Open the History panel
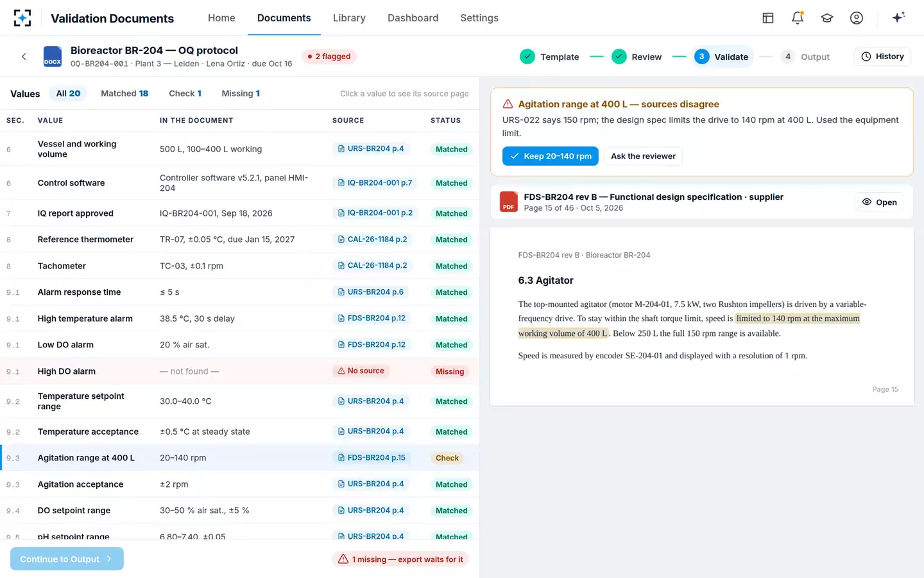 click(882, 57)
